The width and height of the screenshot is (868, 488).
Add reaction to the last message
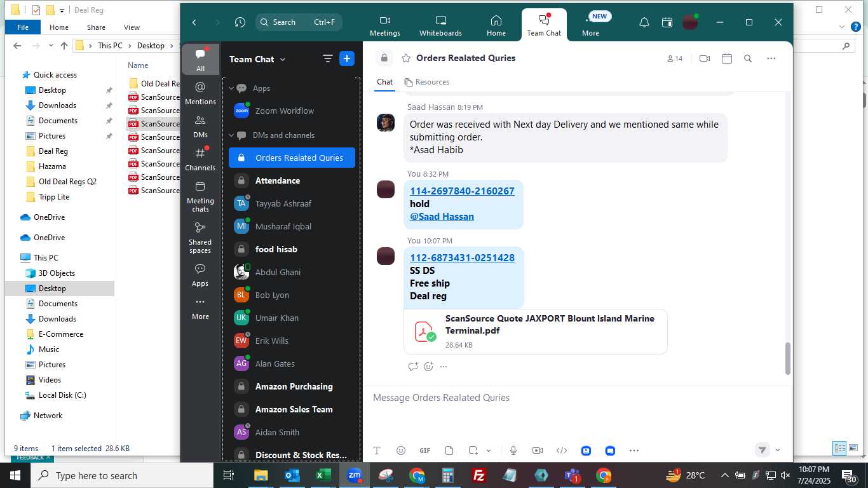429,367
